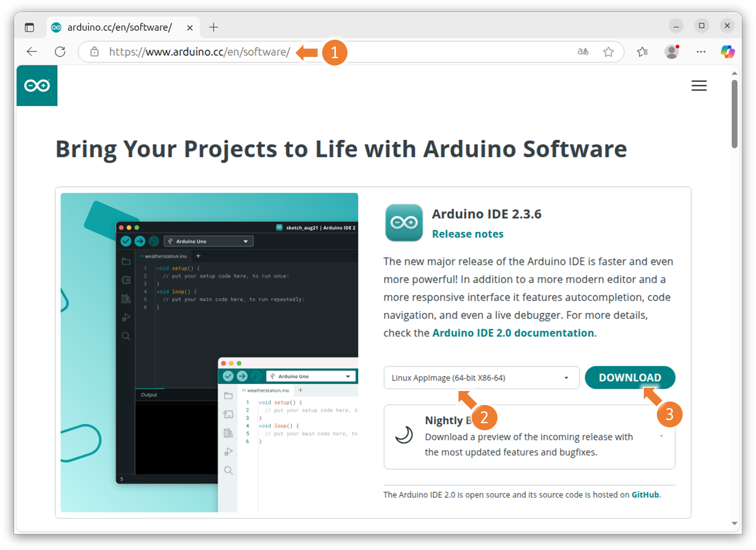The width and height of the screenshot is (756, 550).
Task: Minimize the browser window
Action: click(676, 26)
